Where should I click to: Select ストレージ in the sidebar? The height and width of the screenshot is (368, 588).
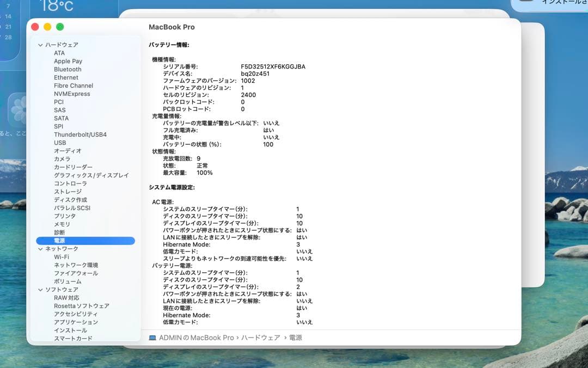68,192
